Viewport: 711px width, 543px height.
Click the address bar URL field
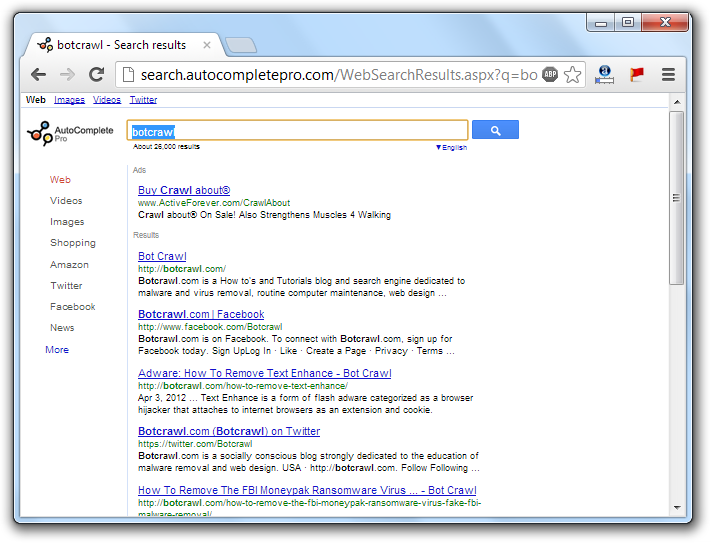[338, 74]
